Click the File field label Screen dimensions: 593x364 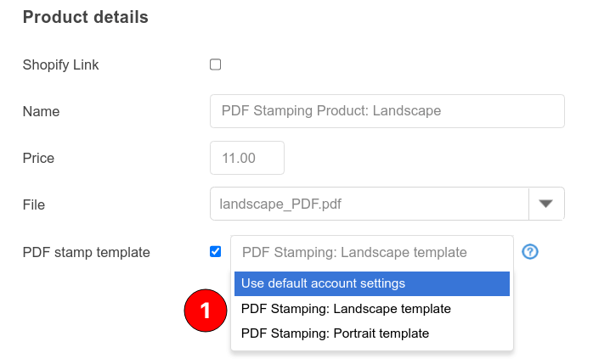(34, 204)
